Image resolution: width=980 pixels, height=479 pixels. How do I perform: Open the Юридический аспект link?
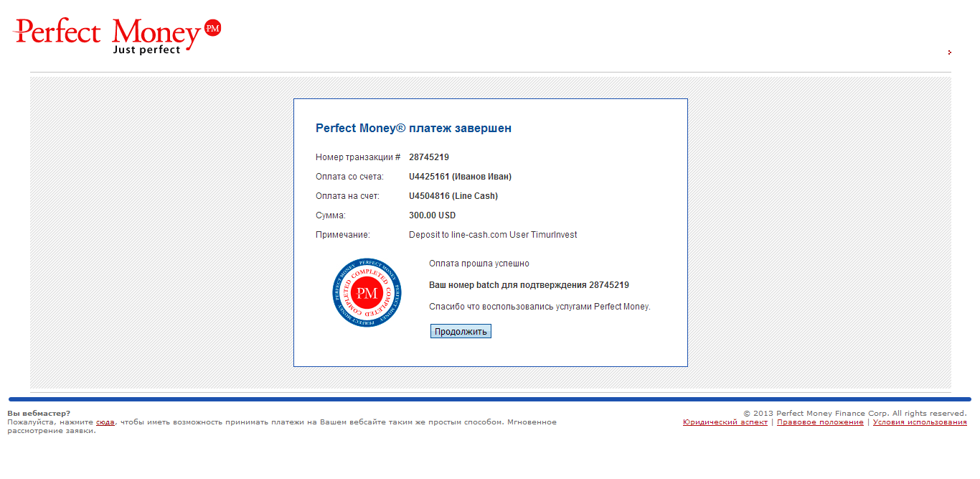(725, 422)
